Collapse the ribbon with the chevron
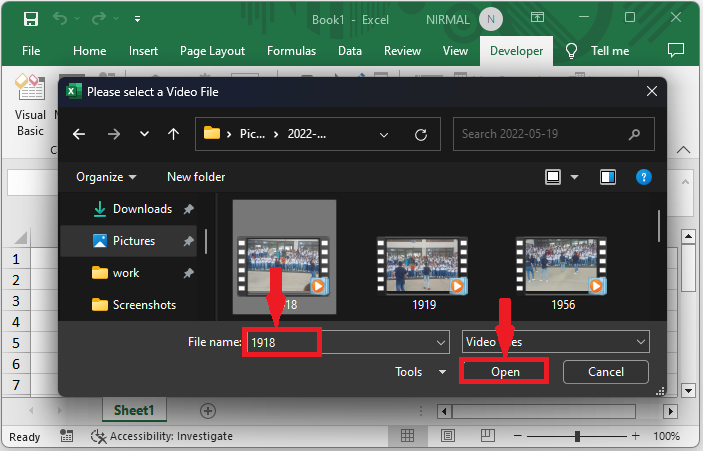 (683, 150)
